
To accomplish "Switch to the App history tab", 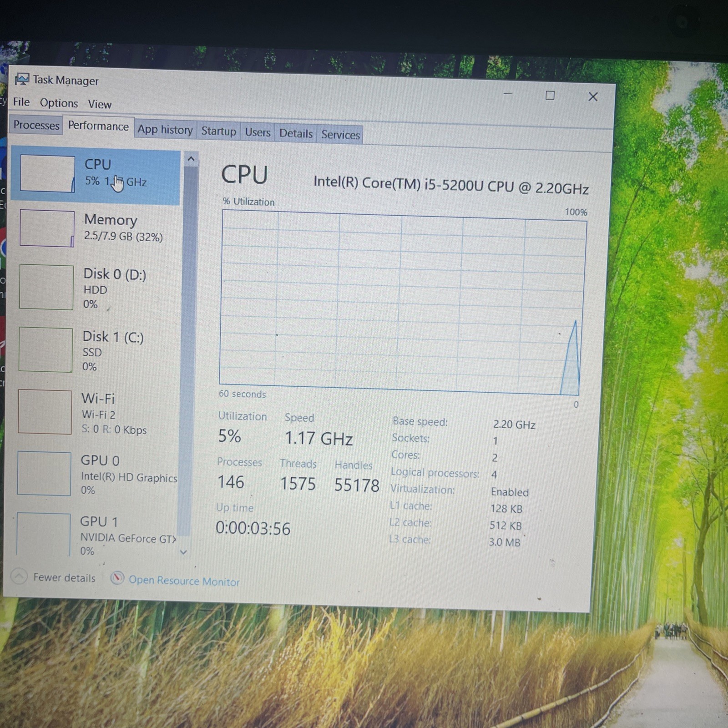I will (165, 130).
